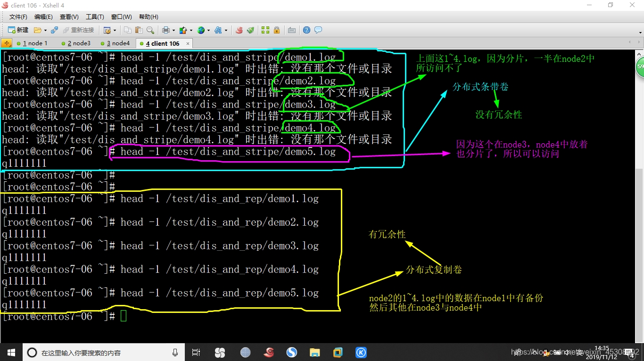Open the 编辑(E) menu
This screenshot has width=644, height=361.
43,17
